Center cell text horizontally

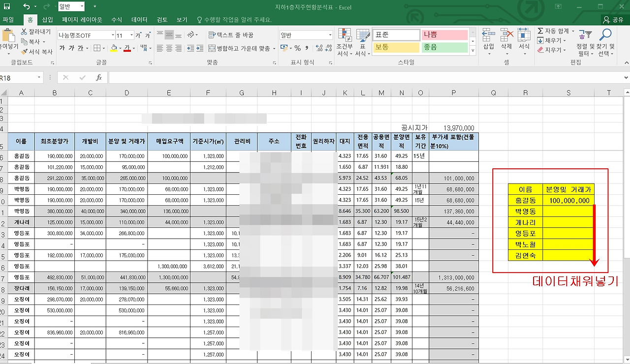(x=169, y=48)
